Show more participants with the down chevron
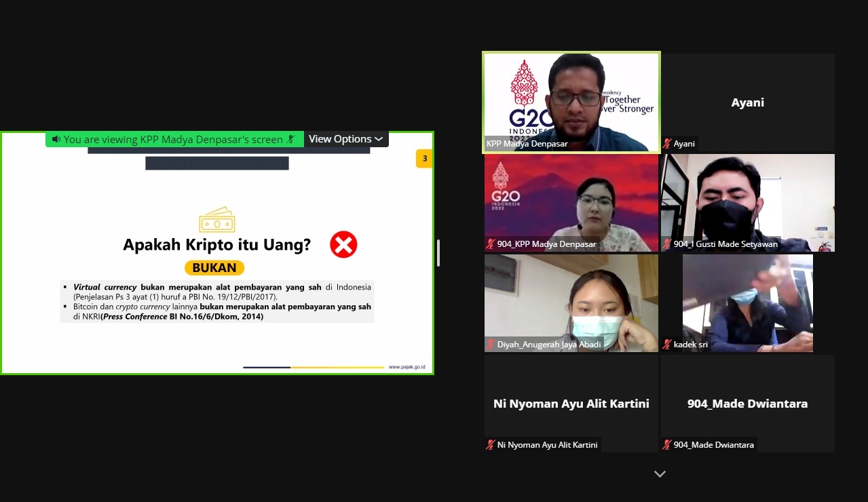This screenshot has width=868, height=502. pyautogui.click(x=660, y=474)
